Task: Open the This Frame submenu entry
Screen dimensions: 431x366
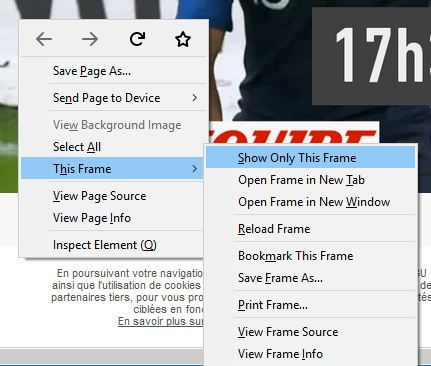Action: (113, 169)
